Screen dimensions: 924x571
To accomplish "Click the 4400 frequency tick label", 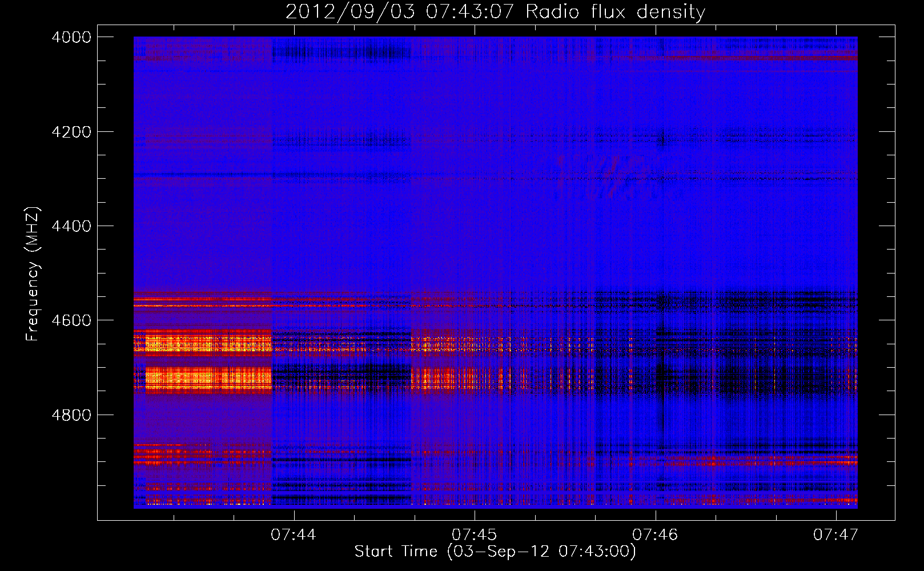I will point(71,226).
